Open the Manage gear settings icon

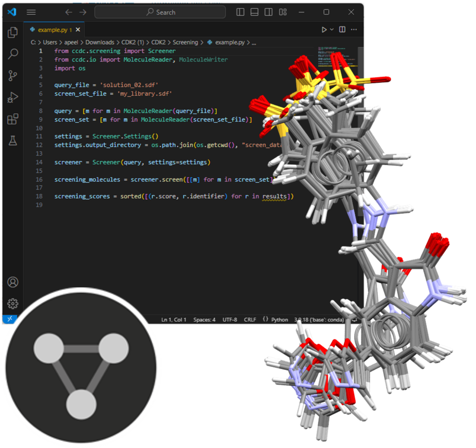[13, 303]
